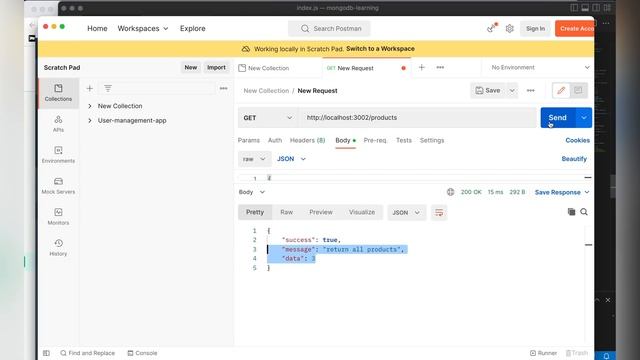Viewport: 640px width, 360px height.
Task: Open the raw body type dropdown
Action: point(254,159)
